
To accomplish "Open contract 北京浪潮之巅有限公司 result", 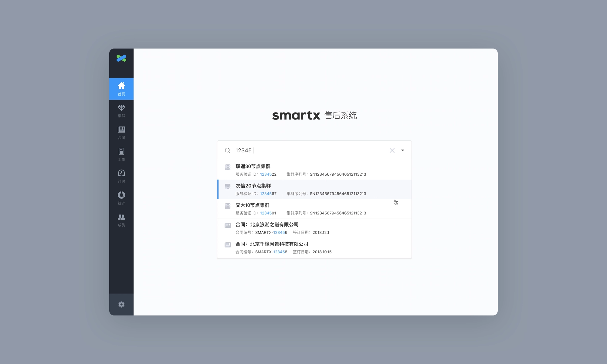I will [x=267, y=225].
